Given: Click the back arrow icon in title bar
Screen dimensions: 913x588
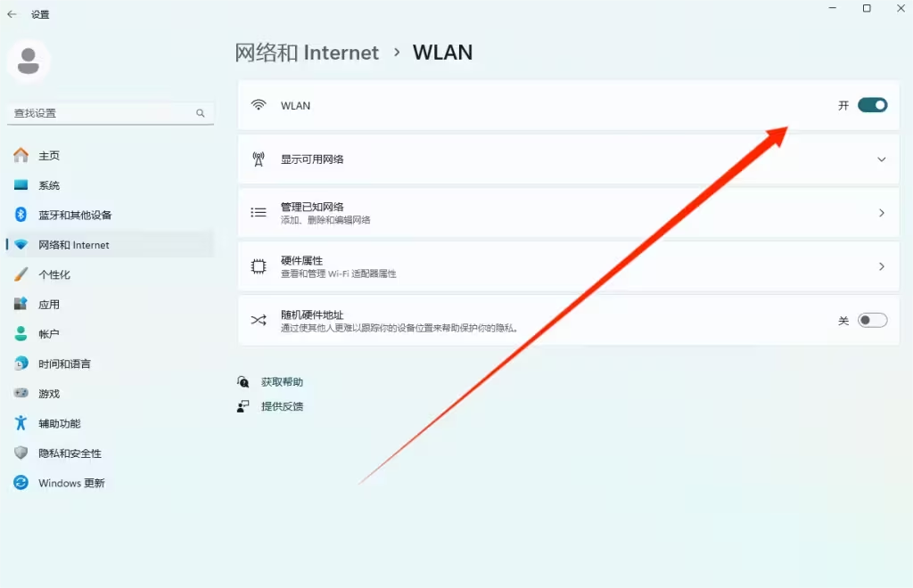Looking at the screenshot, I should (12, 14).
